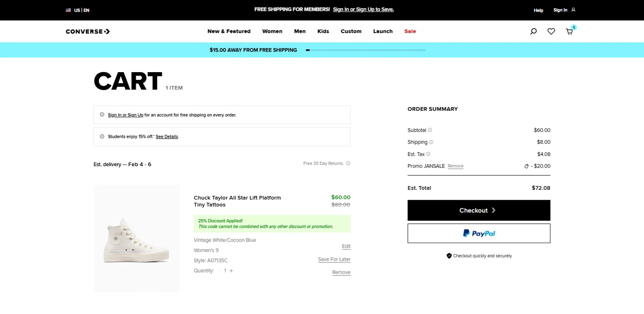Open the Launch menu
Viewport: 644px width, 314px height.
click(383, 31)
